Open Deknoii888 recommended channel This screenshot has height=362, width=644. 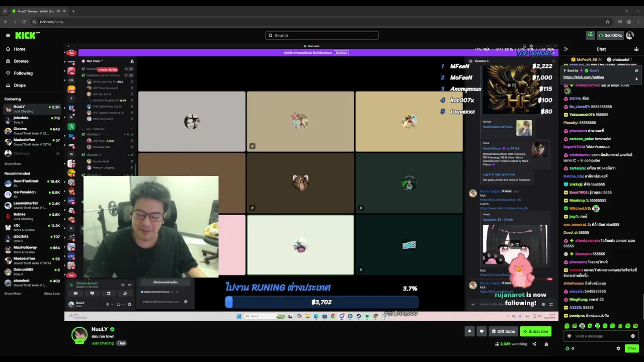tap(32, 271)
